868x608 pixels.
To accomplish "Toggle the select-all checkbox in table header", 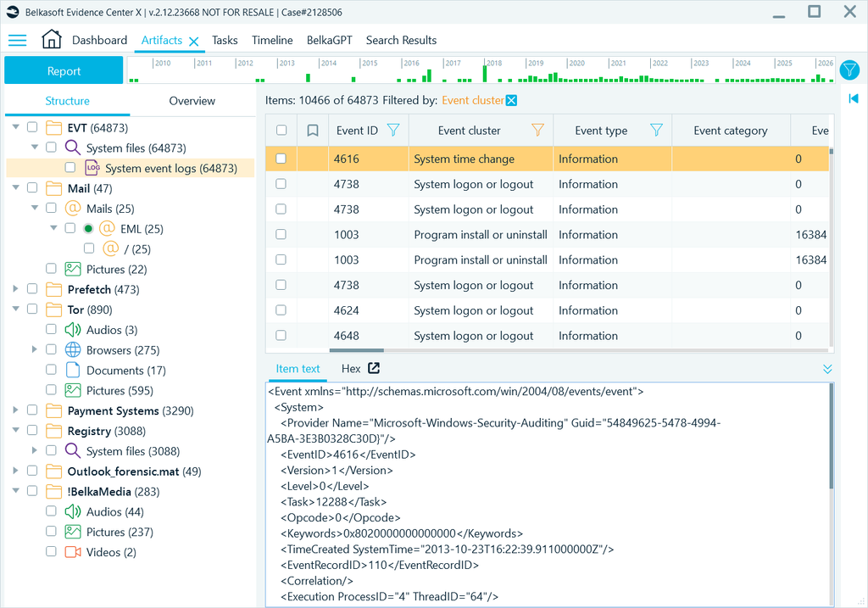I will click(281, 130).
